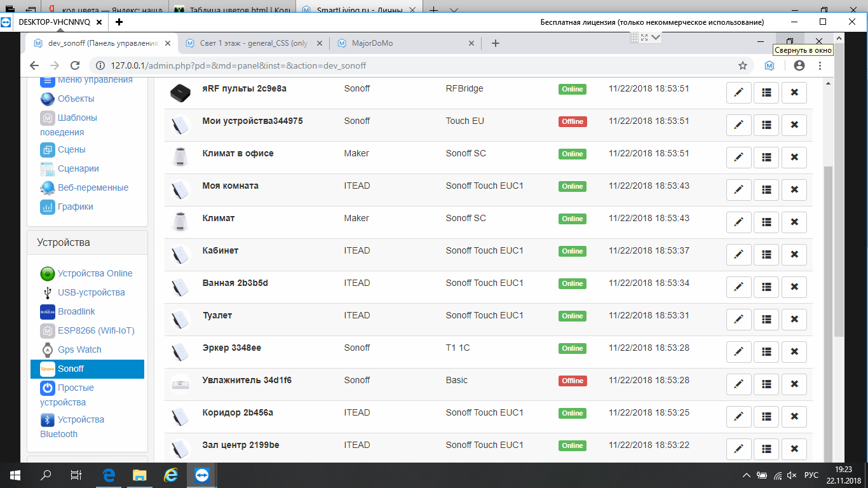This screenshot has height=488, width=868.
Task: Click the Offline badge for Мои устройства344975
Action: [x=573, y=121]
